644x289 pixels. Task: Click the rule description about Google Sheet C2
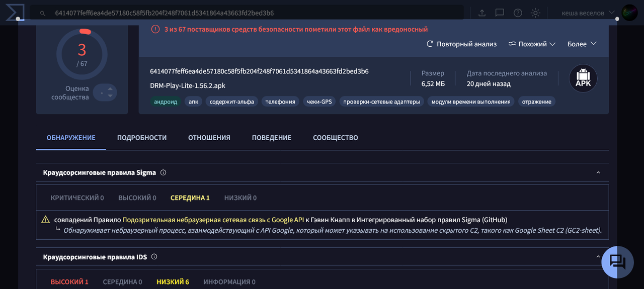point(332,230)
